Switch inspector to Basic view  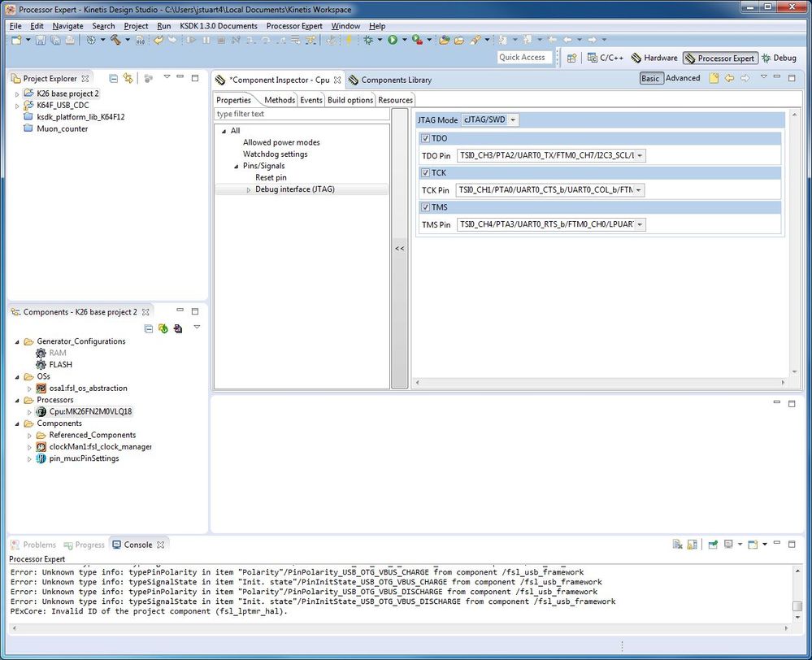pos(650,78)
